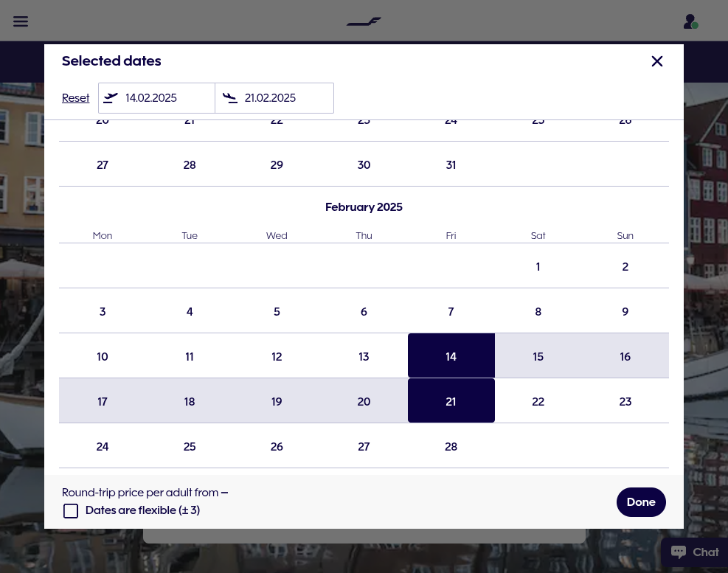The width and height of the screenshot is (728, 573).
Task: Click the selected departure day 14
Action: (451, 355)
